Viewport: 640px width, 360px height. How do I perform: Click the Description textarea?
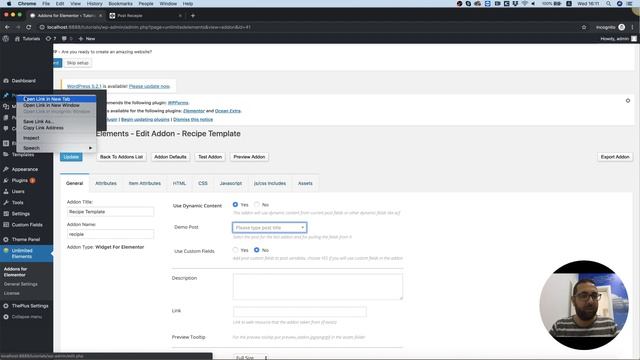[318, 287]
